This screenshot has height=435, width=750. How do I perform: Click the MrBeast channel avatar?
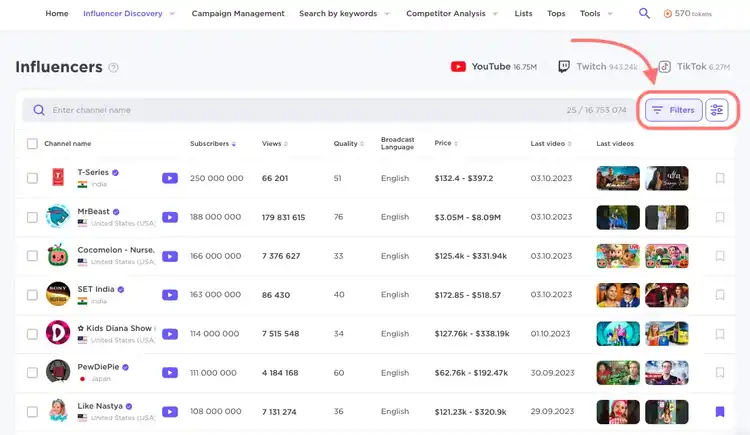point(58,216)
